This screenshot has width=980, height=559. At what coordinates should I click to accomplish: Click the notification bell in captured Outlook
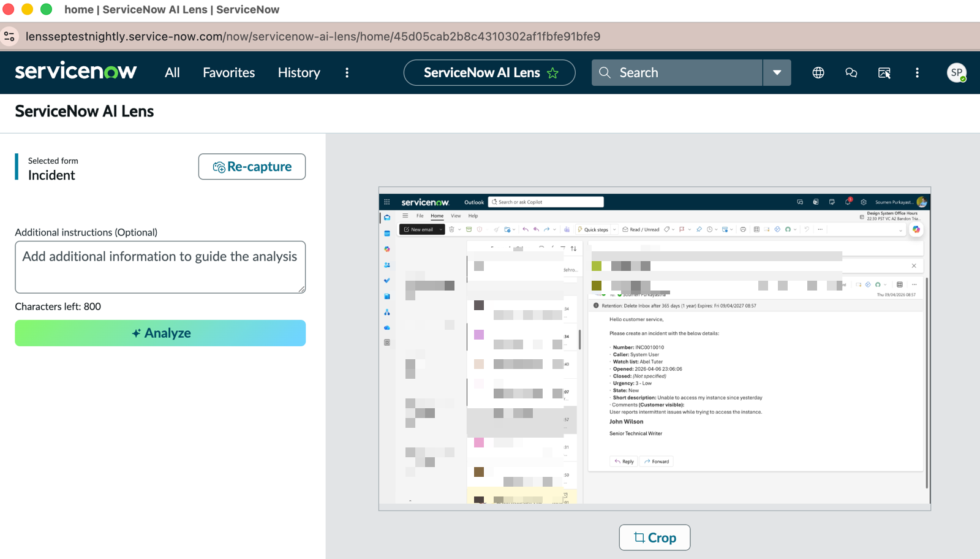848,202
